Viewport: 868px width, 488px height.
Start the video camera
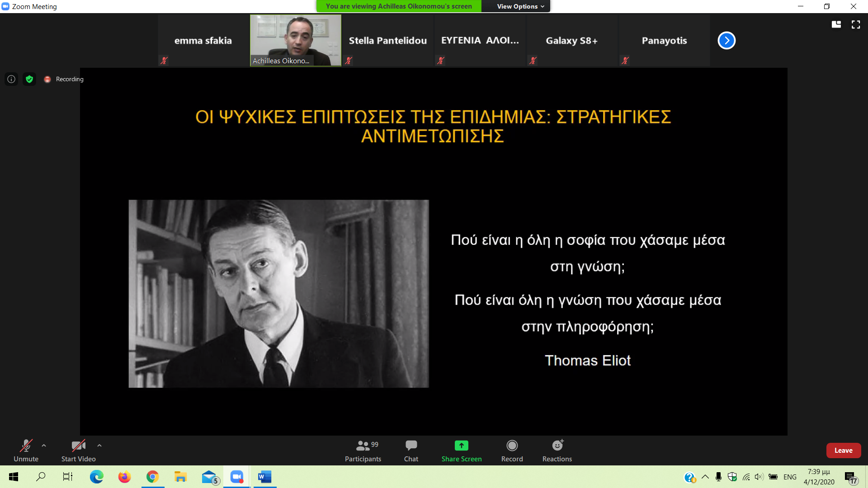(x=78, y=450)
